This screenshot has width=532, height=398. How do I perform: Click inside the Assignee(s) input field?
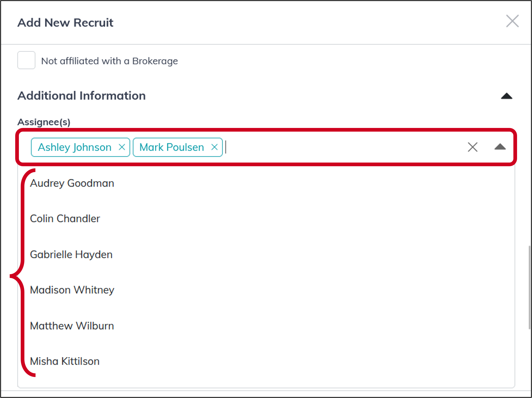(x=315, y=147)
